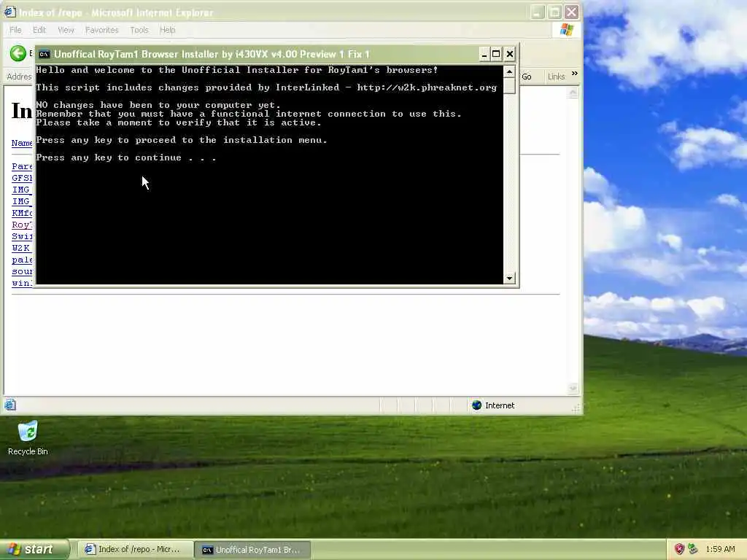Image resolution: width=747 pixels, height=560 pixels.
Task: Open the Start menu
Action: [x=34, y=549]
